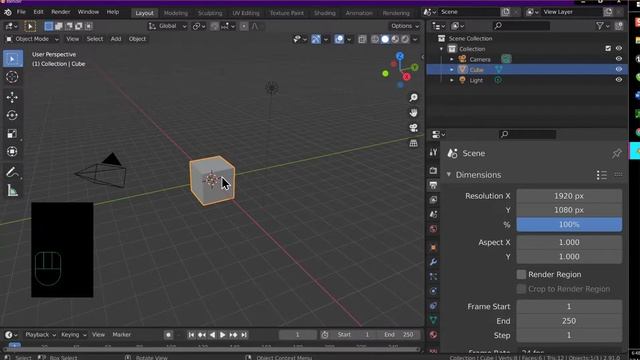Open the File menu
This screenshot has width=640, height=360.
point(21,12)
